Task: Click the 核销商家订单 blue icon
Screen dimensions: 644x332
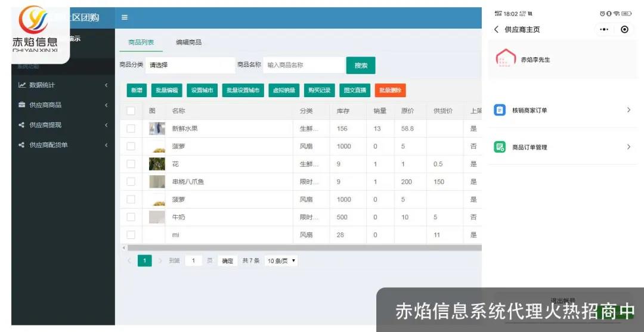Action: [x=499, y=110]
